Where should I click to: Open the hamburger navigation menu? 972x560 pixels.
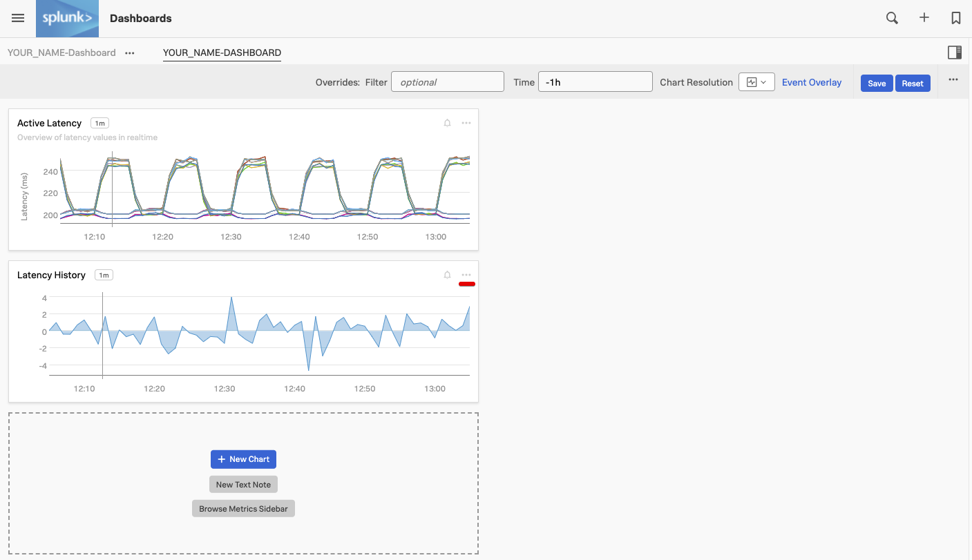18,19
